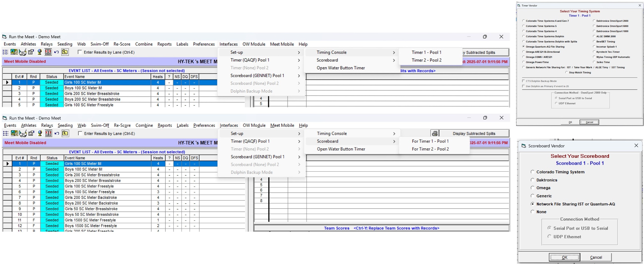
Task: Choose For Timer 2 - Pool 2 scoreboard entry
Action: coord(430,149)
